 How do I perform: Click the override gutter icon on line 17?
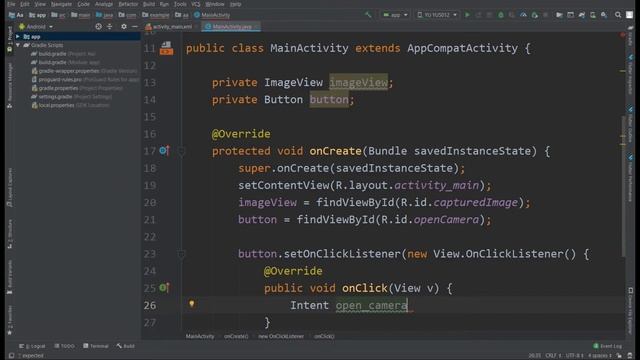(x=164, y=151)
